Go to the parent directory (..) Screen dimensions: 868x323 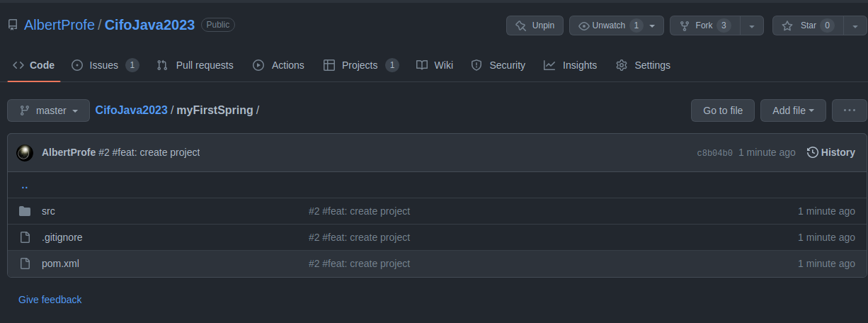tap(25, 186)
